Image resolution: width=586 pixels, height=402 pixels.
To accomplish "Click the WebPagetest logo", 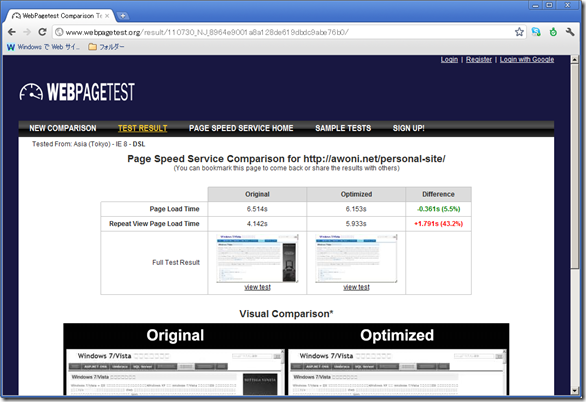I will [x=77, y=92].
